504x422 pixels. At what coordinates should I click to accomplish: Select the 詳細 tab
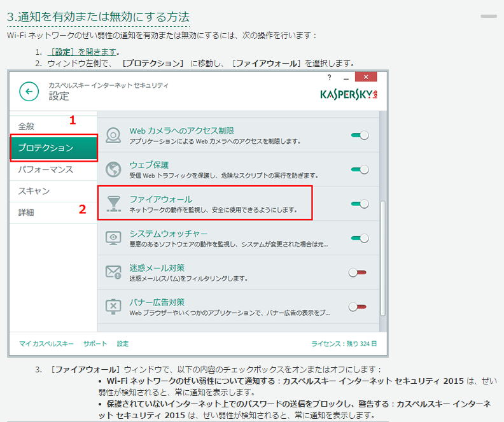[x=53, y=213]
